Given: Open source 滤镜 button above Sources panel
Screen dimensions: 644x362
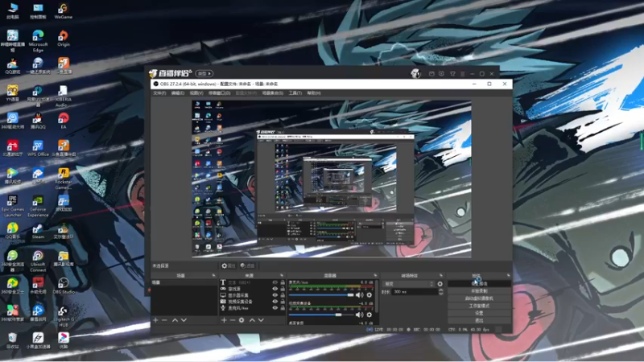Looking at the screenshot, I should coord(247,266).
